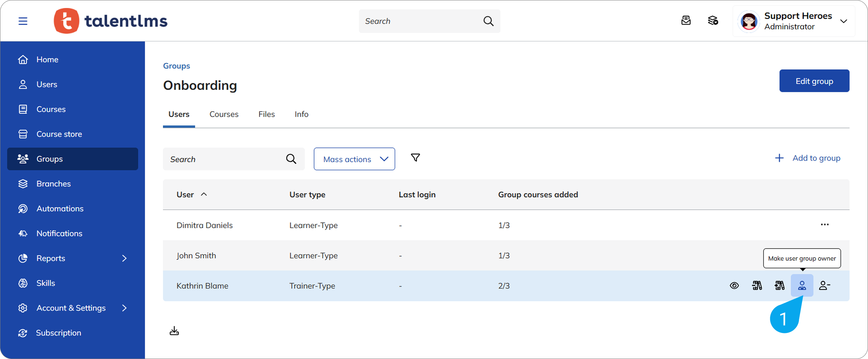The width and height of the screenshot is (868, 359).
Task: Expand Account & Settings submenu
Action: tap(124, 308)
